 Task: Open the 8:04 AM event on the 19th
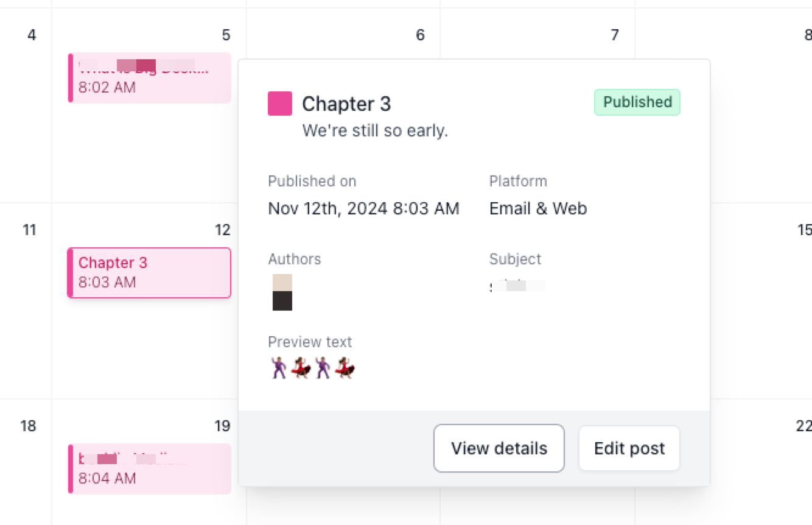(x=149, y=468)
